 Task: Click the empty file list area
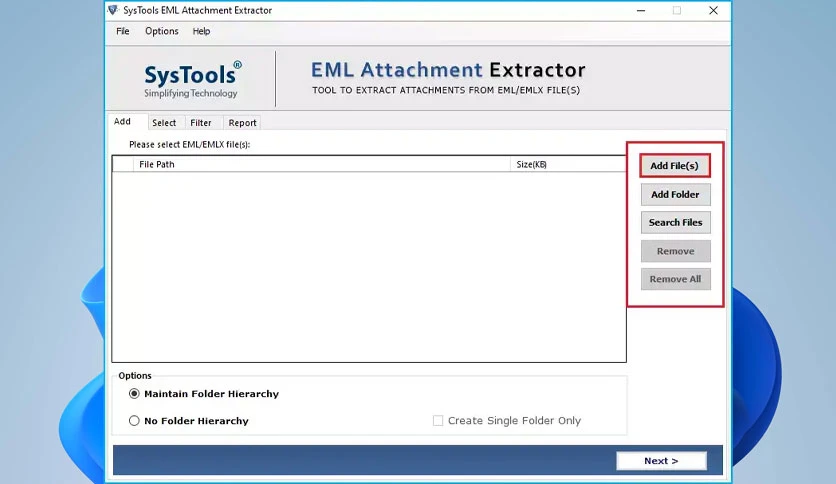pyautogui.click(x=369, y=267)
